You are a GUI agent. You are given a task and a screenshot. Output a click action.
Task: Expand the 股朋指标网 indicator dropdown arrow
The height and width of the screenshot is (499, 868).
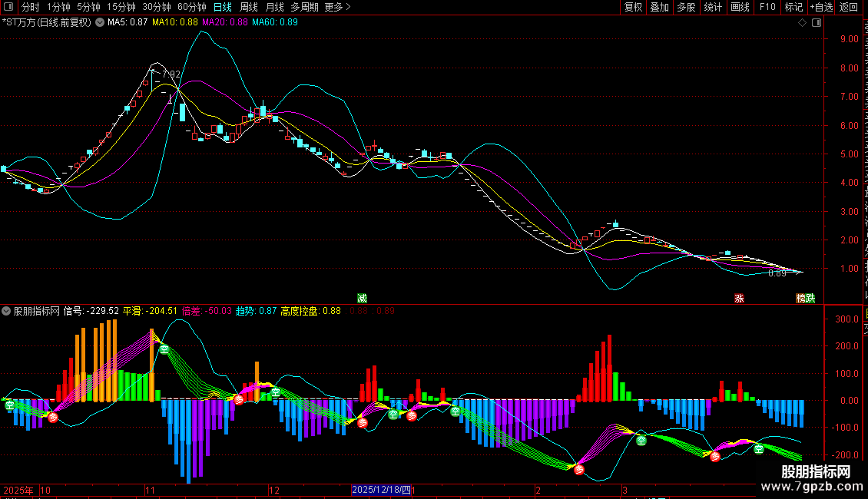coord(6,311)
